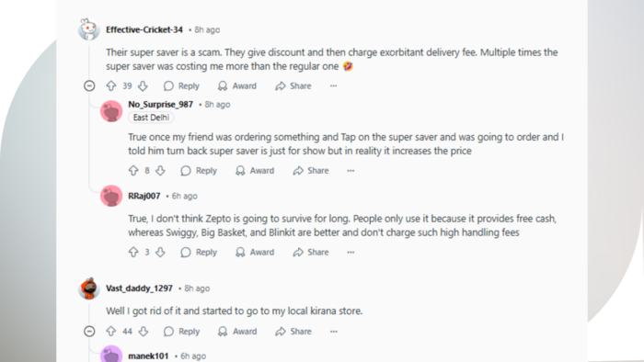This screenshot has height=362, width=644.
Task: Click the East Delhi user flair
Action: coord(151,118)
